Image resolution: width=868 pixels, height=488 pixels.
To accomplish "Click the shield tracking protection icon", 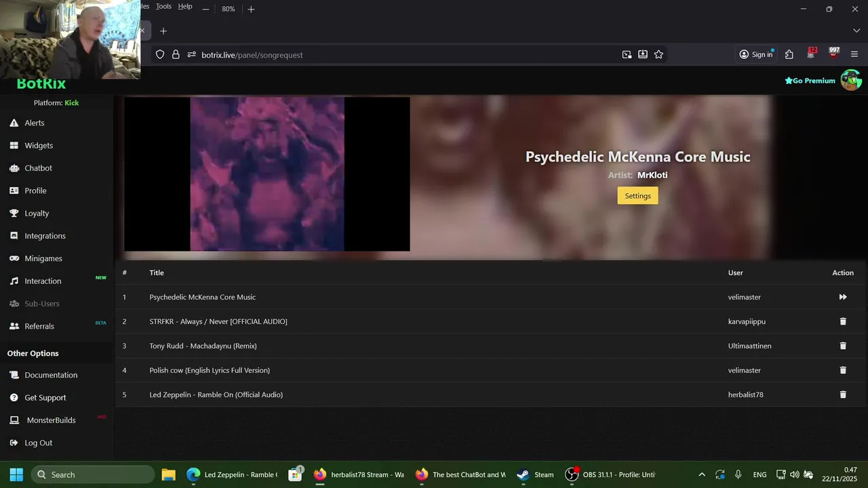I will (160, 55).
